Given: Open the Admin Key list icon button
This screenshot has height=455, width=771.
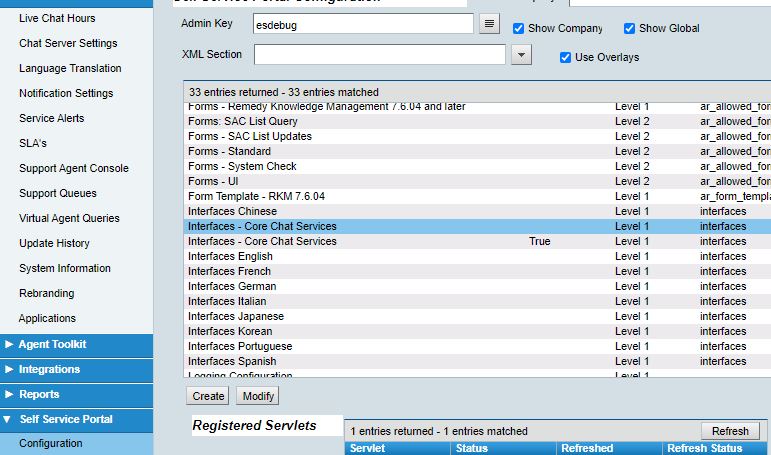Looking at the screenshot, I should [x=489, y=24].
